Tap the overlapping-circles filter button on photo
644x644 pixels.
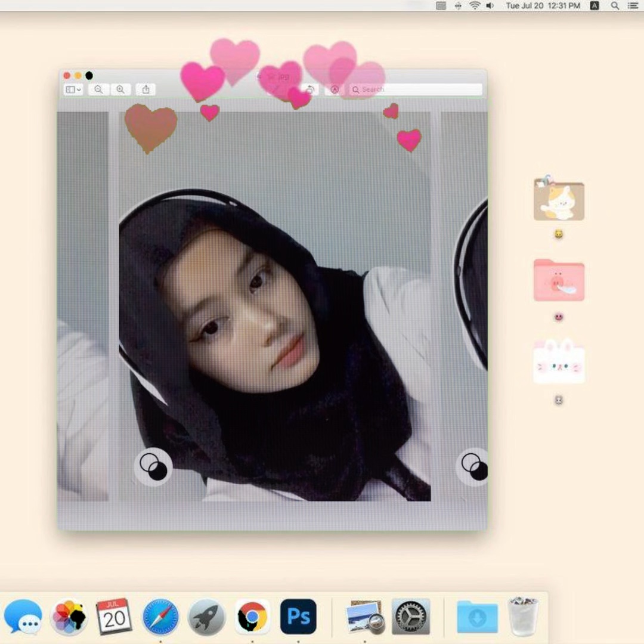[153, 466]
